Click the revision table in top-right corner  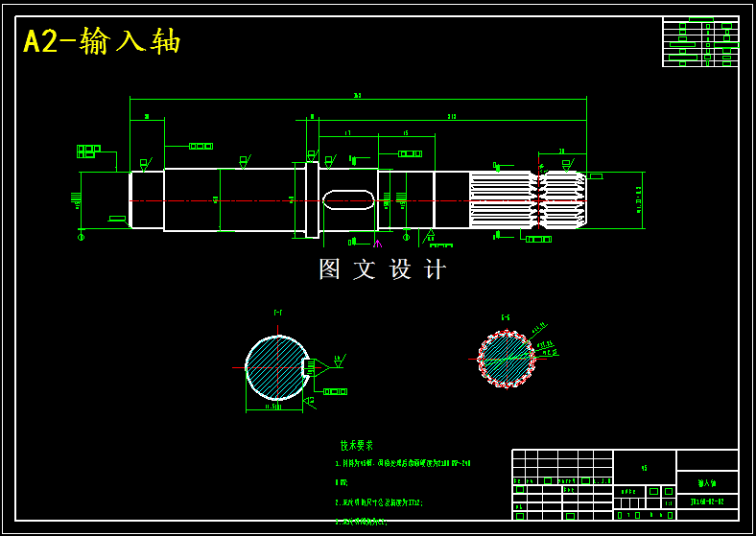point(700,42)
